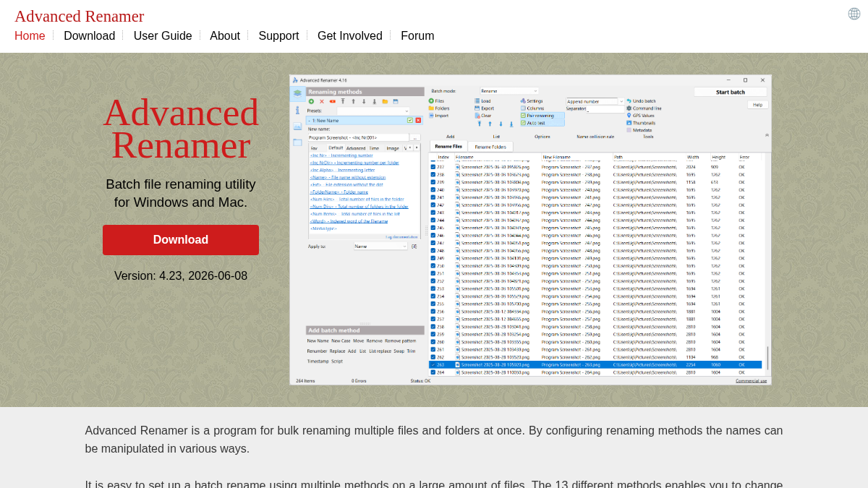
Task: Click the Download link in top navigation
Action: [90, 36]
